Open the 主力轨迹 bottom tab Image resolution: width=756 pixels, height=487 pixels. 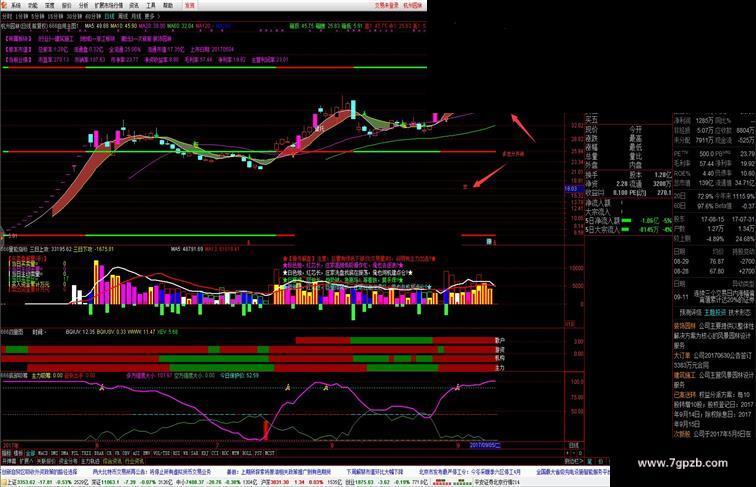(90, 461)
